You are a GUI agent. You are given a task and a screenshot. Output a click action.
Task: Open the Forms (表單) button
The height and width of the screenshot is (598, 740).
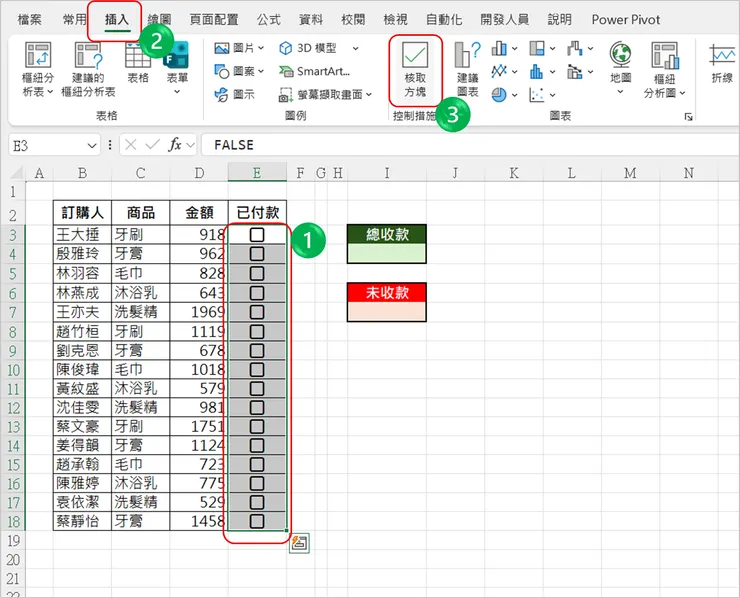tap(177, 69)
